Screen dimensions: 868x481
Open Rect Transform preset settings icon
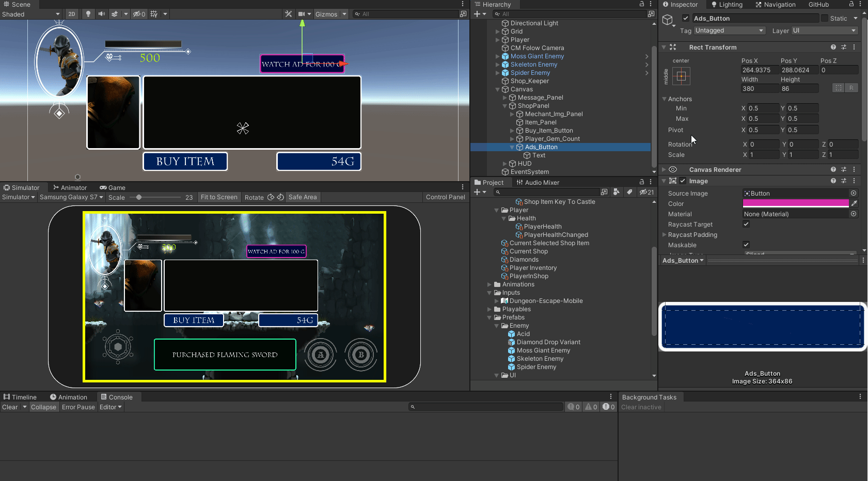point(844,47)
